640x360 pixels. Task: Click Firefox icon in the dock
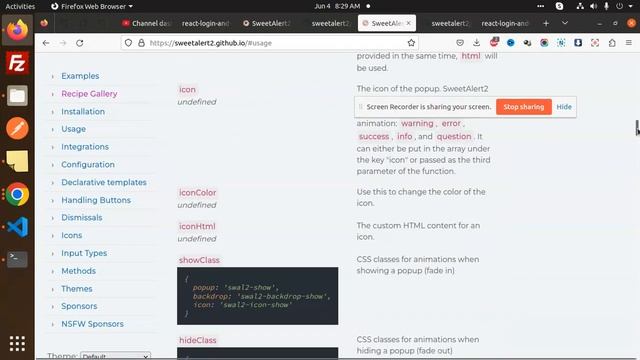(x=17, y=30)
